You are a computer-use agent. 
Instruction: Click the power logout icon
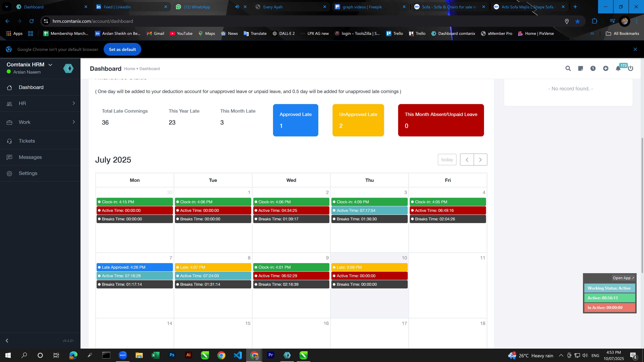tap(631, 68)
